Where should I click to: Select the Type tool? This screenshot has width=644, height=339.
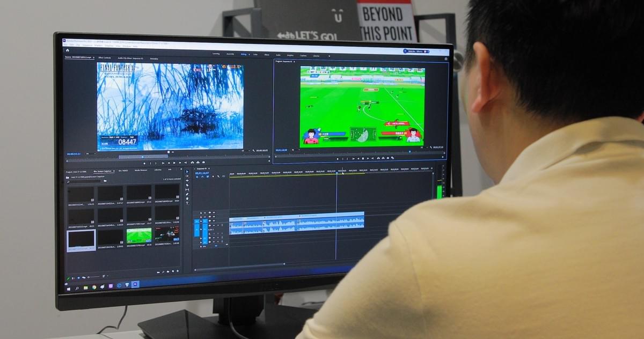click(x=187, y=203)
